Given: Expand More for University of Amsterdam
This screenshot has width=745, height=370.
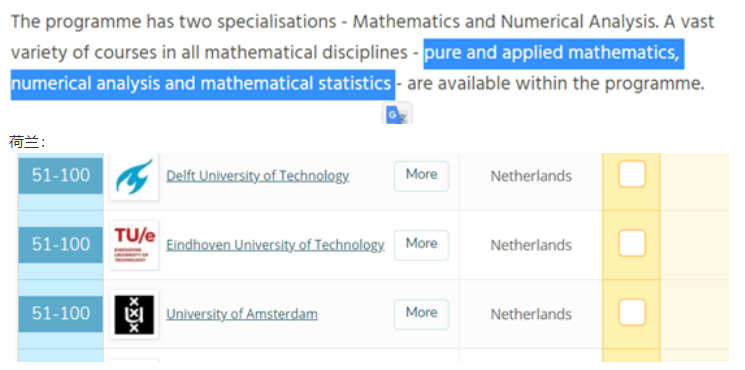Looking at the screenshot, I should point(421,314).
